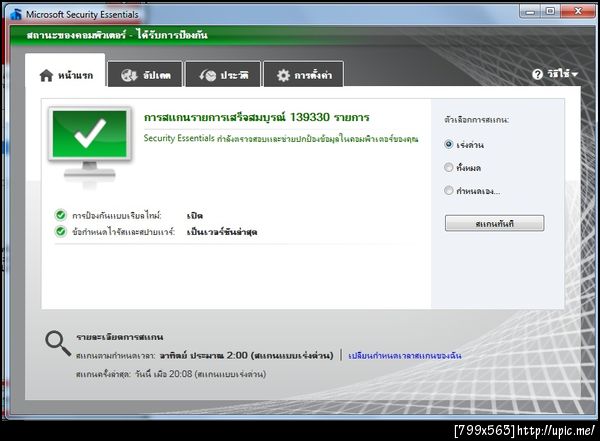Image resolution: width=600 pixels, height=441 pixels.
Task: Close the Security Essentials window
Action: pyautogui.click(x=578, y=11)
